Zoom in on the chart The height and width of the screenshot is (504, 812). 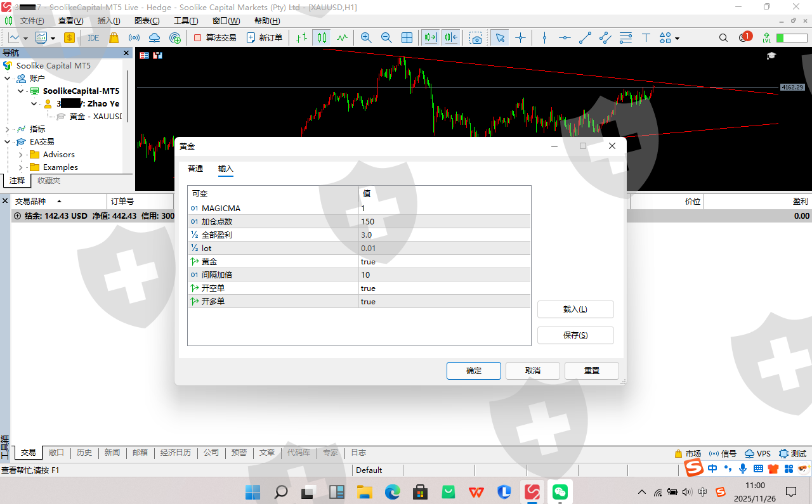[366, 38]
